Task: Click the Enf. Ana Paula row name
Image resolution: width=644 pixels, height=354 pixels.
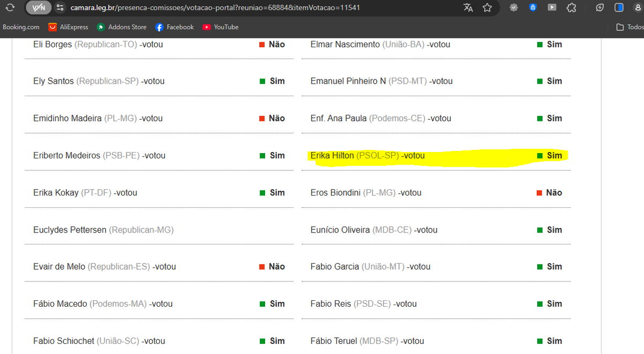Action: click(x=339, y=118)
